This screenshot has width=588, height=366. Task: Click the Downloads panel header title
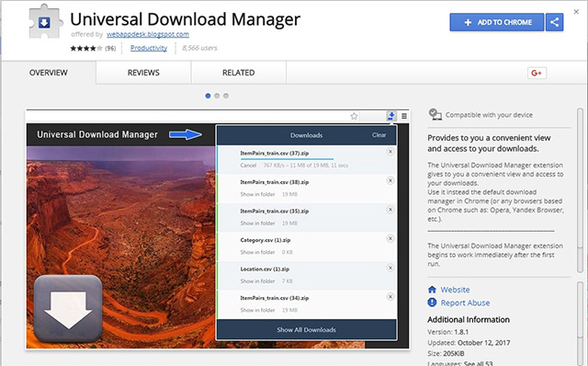click(306, 135)
